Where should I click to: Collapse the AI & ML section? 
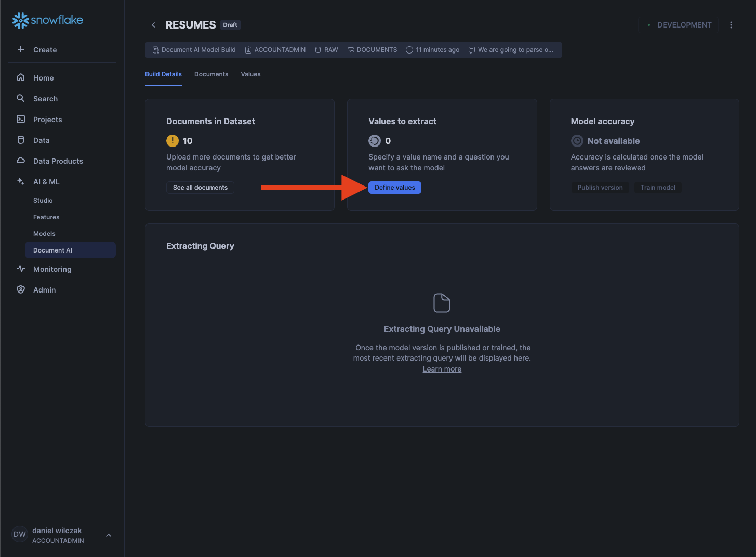point(46,182)
